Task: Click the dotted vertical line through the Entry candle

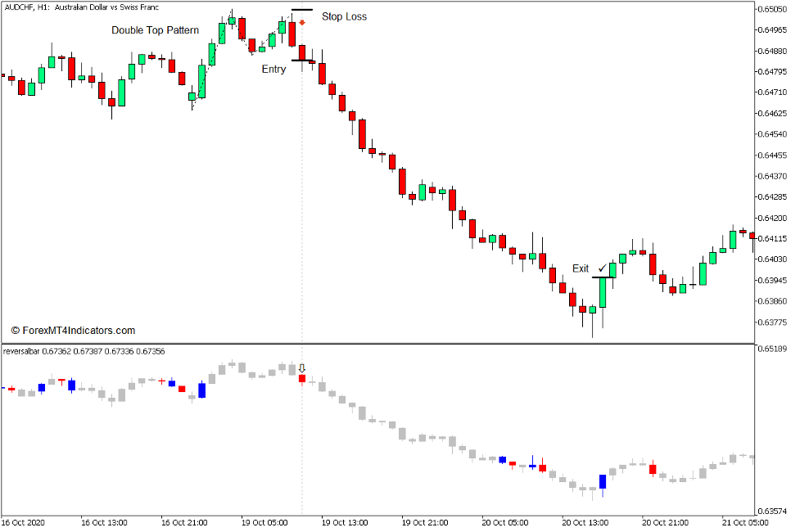Action: pos(304,205)
